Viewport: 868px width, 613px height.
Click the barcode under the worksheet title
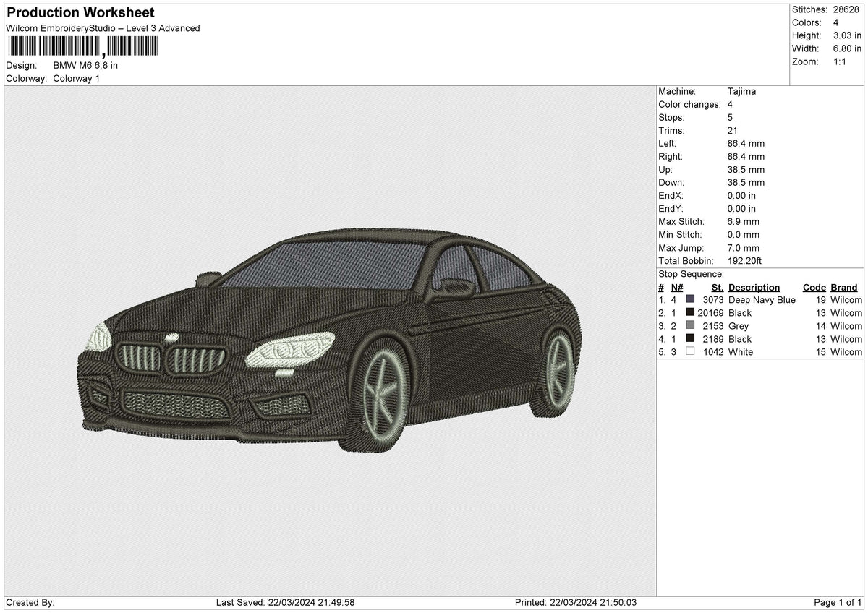tap(82, 47)
